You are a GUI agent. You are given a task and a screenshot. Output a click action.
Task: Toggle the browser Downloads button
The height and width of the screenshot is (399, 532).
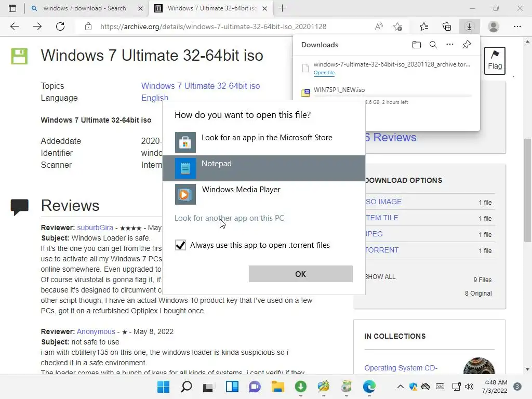[469, 26]
